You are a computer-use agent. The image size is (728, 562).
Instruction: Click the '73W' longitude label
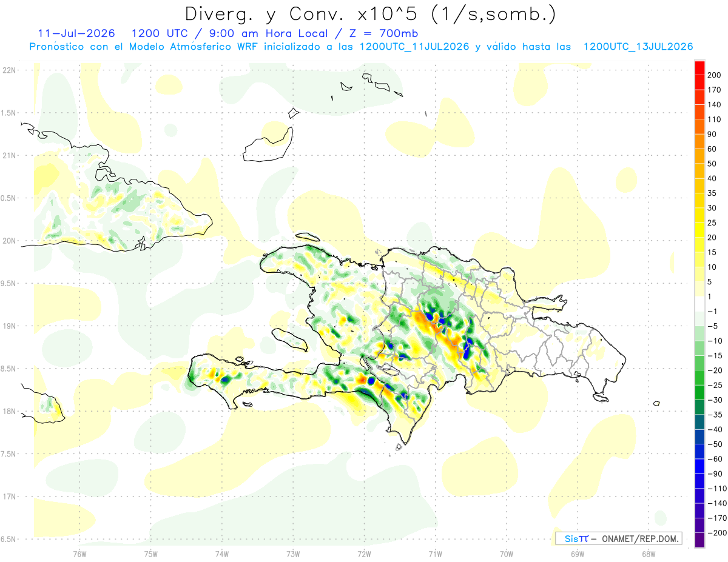click(x=292, y=553)
